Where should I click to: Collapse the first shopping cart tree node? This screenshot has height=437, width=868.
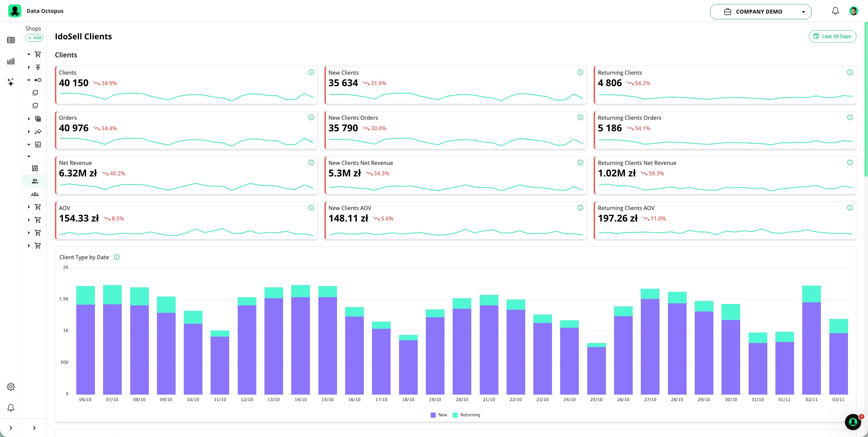click(x=29, y=54)
